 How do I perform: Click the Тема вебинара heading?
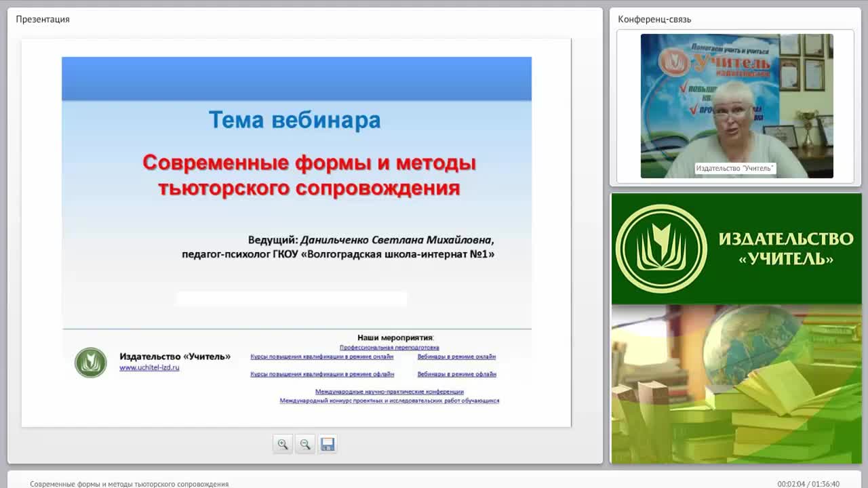294,121
